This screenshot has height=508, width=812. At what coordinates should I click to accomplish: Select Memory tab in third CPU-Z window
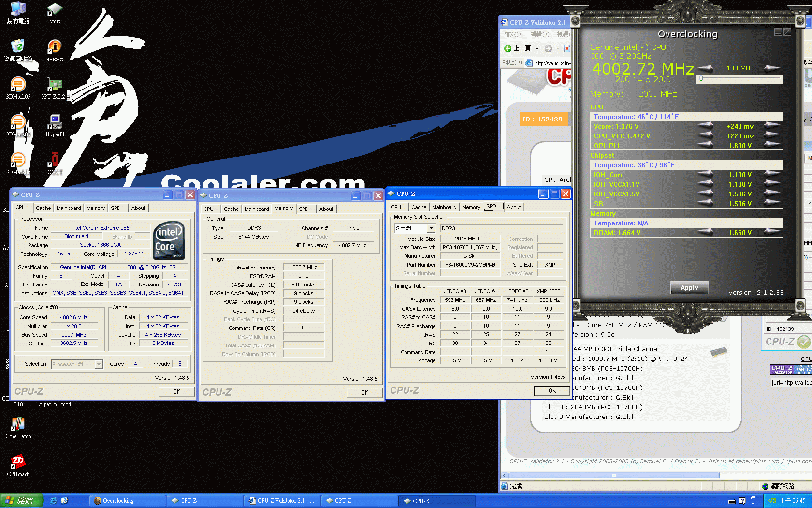(x=471, y=207)
